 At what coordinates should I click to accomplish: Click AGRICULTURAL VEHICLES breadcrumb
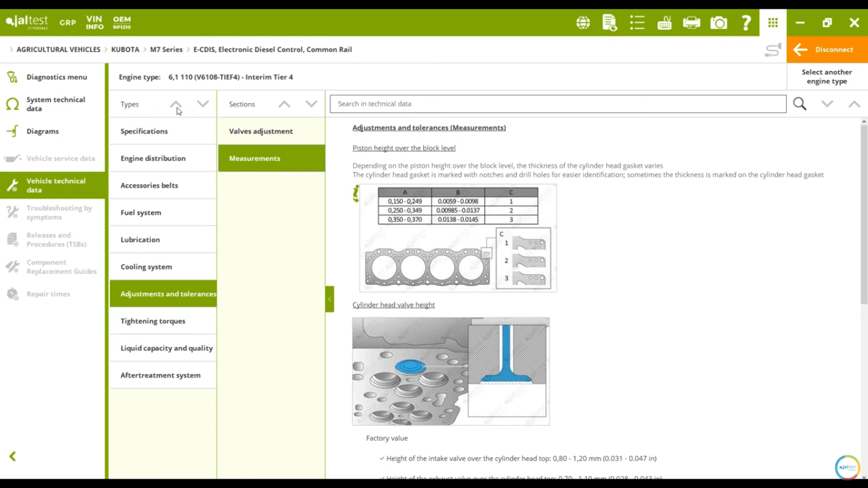point(58,50)
